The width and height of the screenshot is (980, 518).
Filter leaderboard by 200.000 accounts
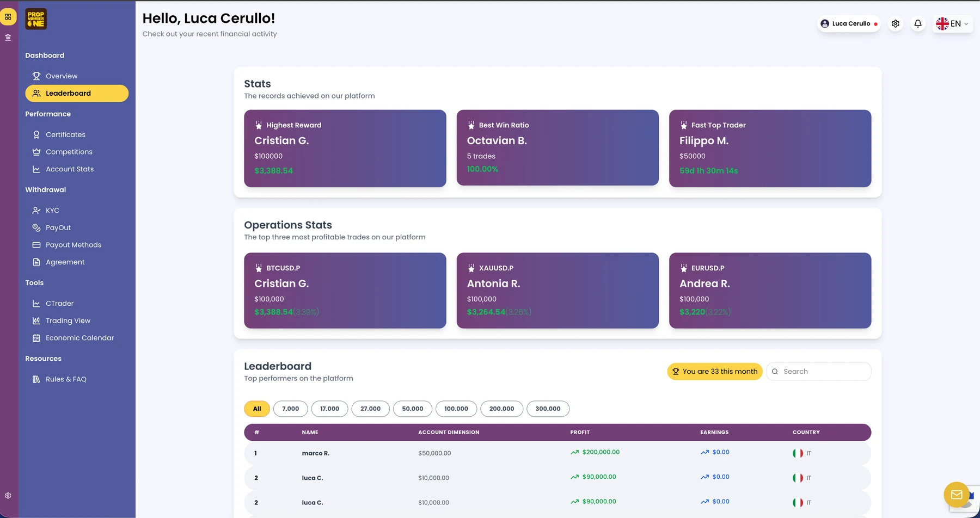[502, 409]
